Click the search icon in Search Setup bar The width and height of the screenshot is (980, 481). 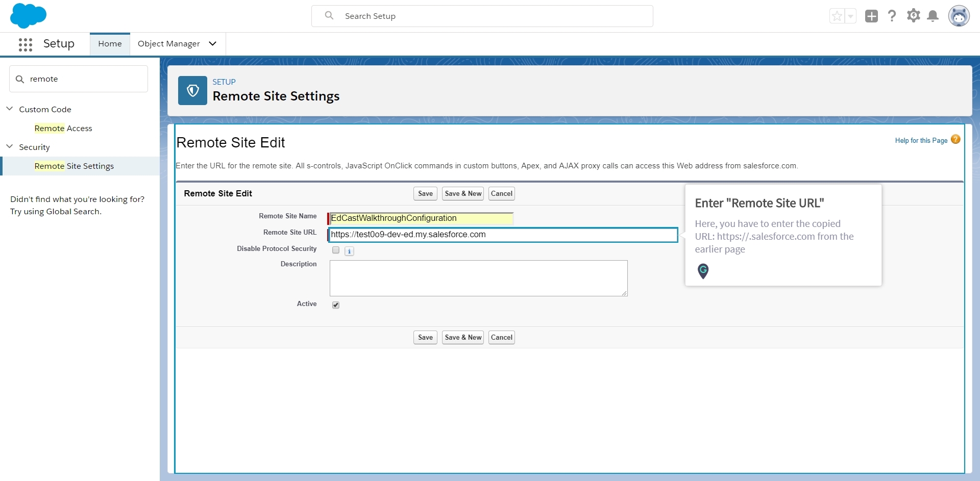pyautogui.click(x=329, y=16)
